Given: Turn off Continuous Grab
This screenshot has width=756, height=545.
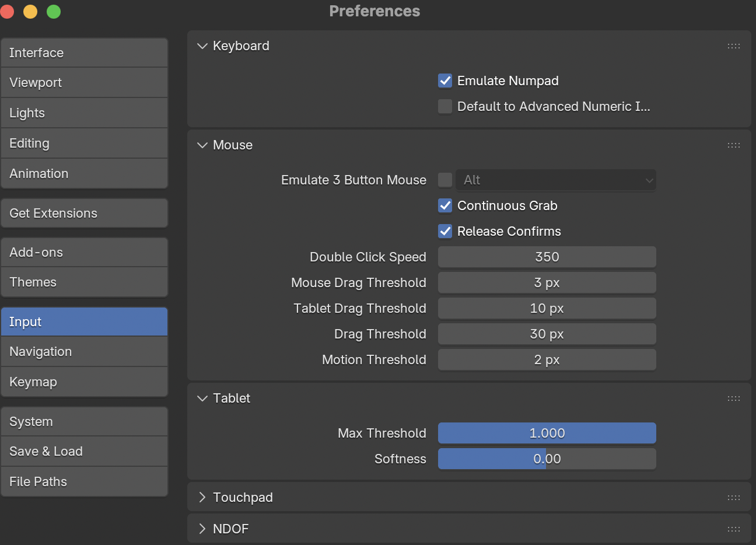Looking at the screenshot, I should [445, 206].
